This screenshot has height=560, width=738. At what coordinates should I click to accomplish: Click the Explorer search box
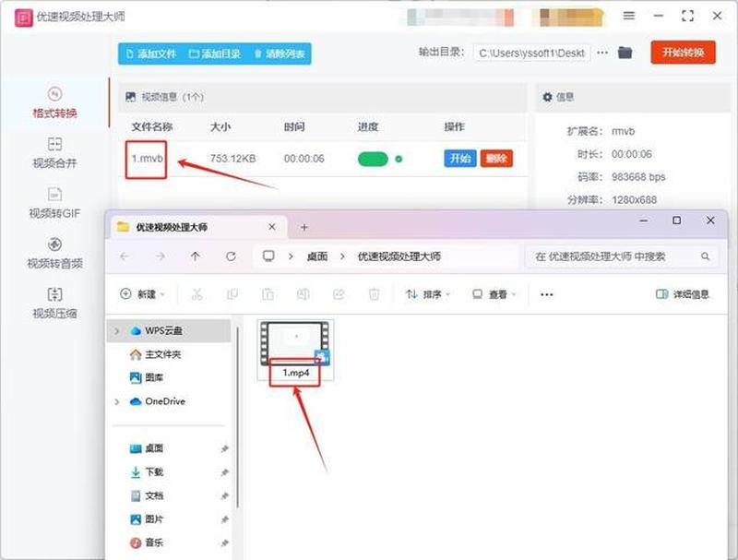tap(621, 256)
